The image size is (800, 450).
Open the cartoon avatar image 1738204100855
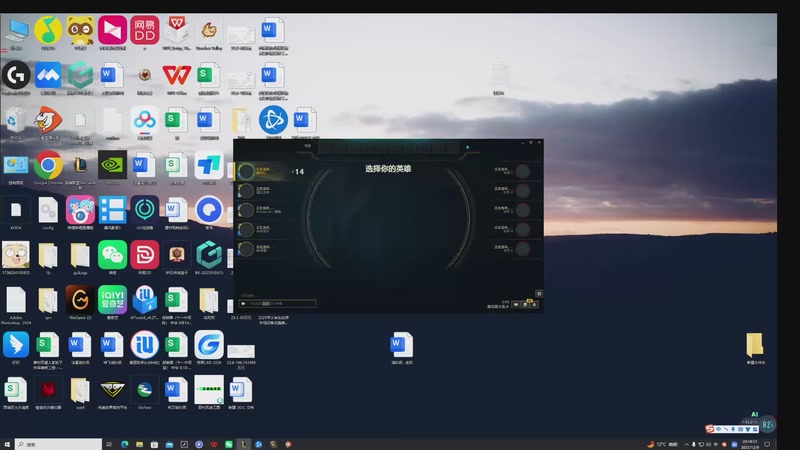(16, 255)
